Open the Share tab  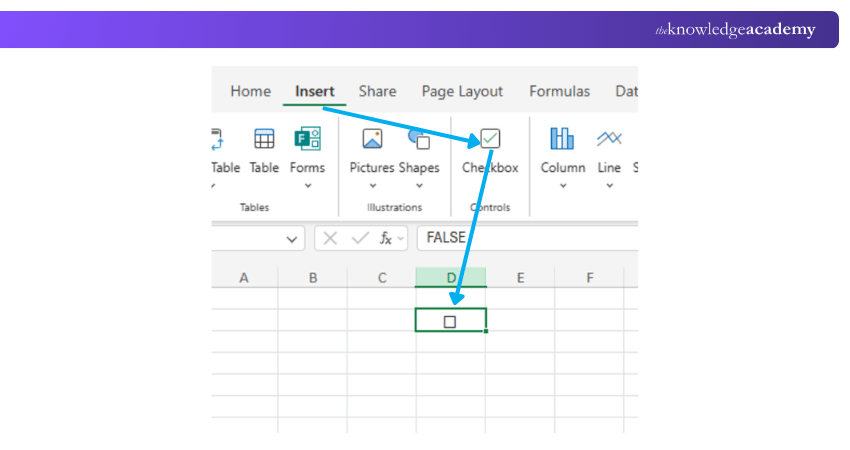(377, 91)
